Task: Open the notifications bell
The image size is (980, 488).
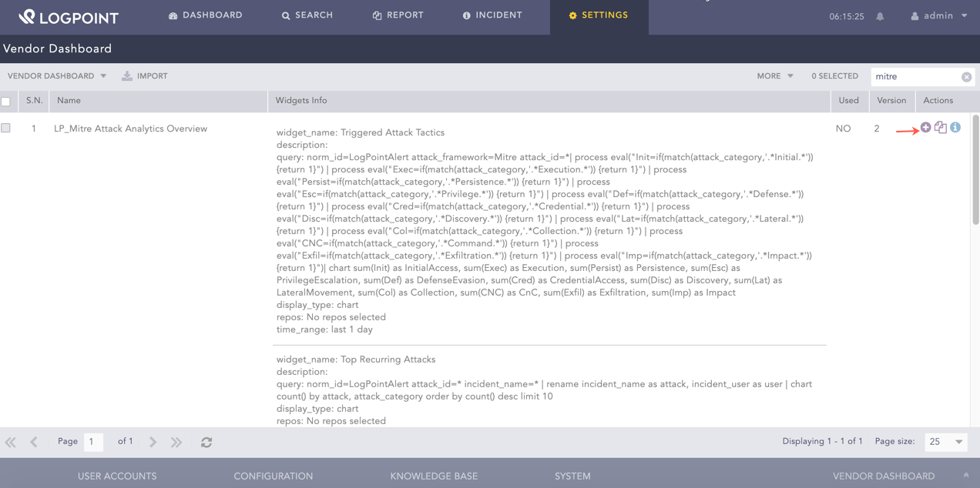Action: (880, 16)
